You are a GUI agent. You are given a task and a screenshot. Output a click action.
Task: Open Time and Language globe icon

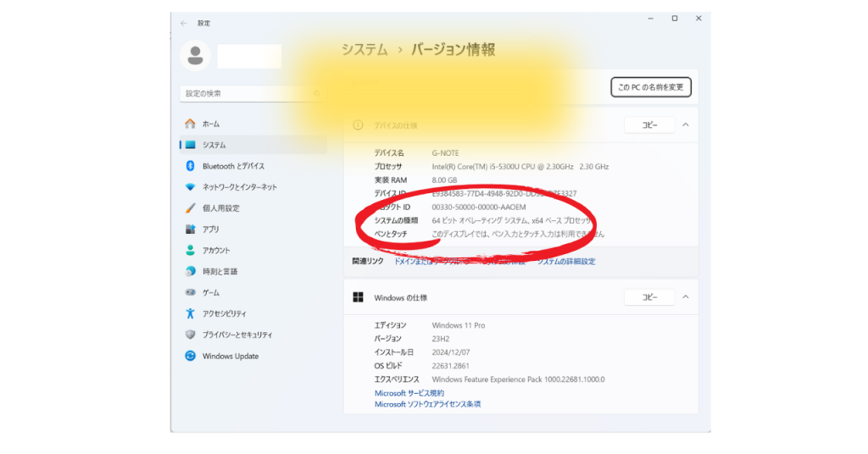(191, 272)
